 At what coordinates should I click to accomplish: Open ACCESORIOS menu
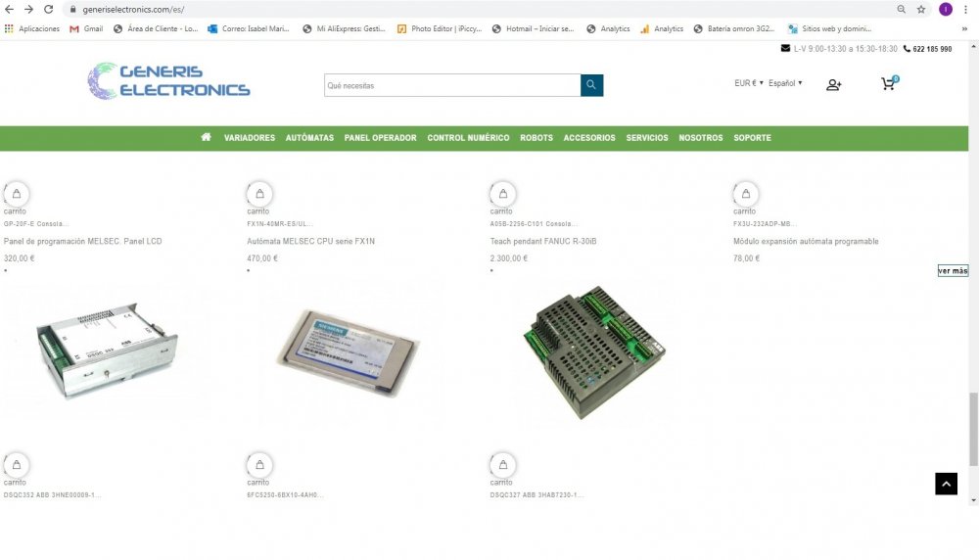(589, 138)
